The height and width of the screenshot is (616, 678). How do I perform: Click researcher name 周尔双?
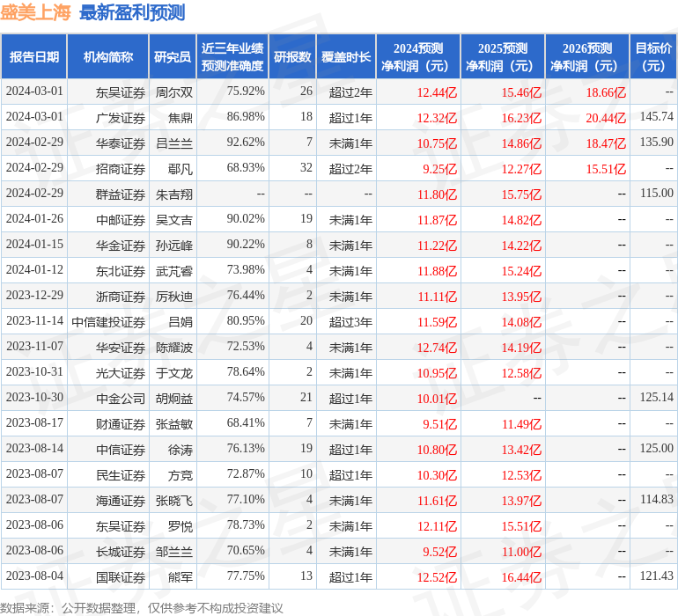point(173,92)
